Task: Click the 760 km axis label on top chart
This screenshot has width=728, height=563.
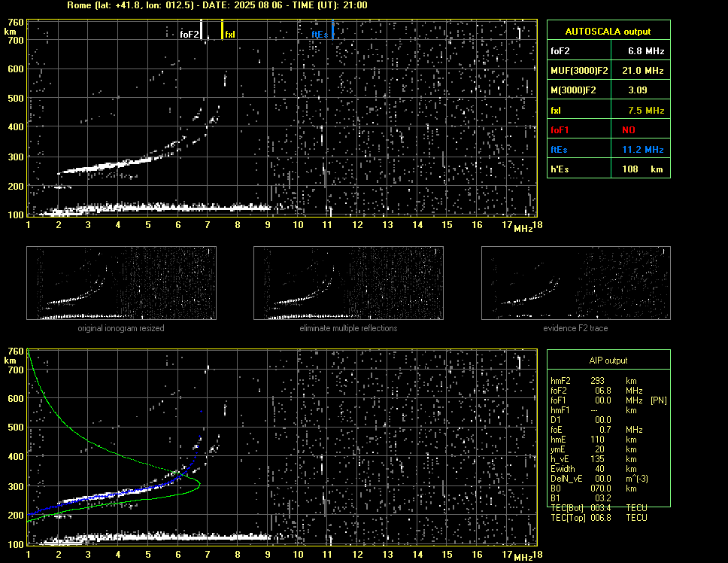Action: tap(16, 23)
